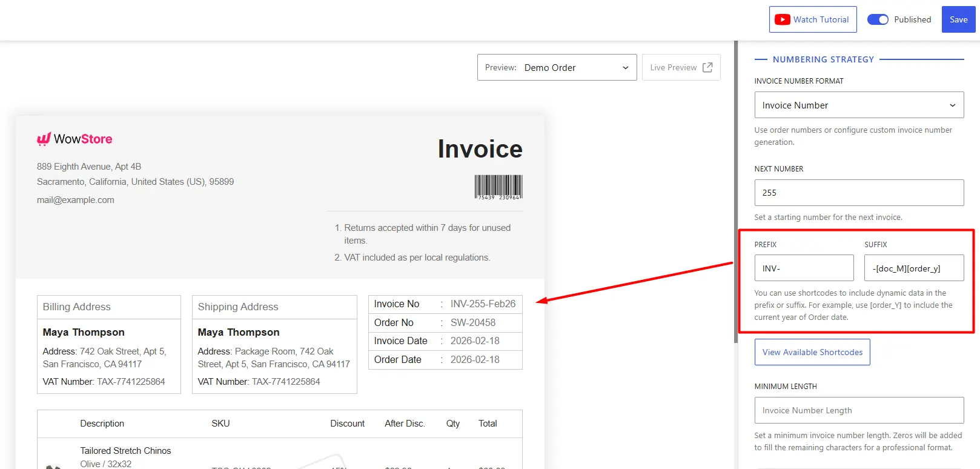The image size is (980, 469).
Task: Click the Description column header
Action: tap(102, 424)
